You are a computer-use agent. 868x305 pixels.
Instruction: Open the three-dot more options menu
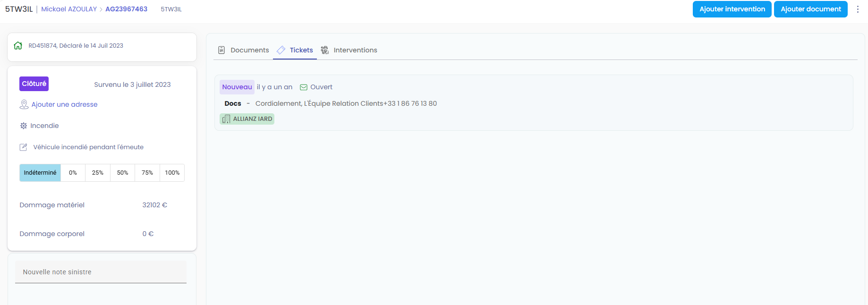click(x=858, y=9)
